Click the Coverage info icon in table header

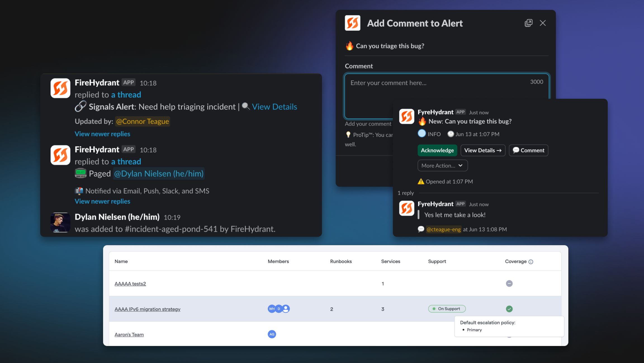click(x=531, y=262)
